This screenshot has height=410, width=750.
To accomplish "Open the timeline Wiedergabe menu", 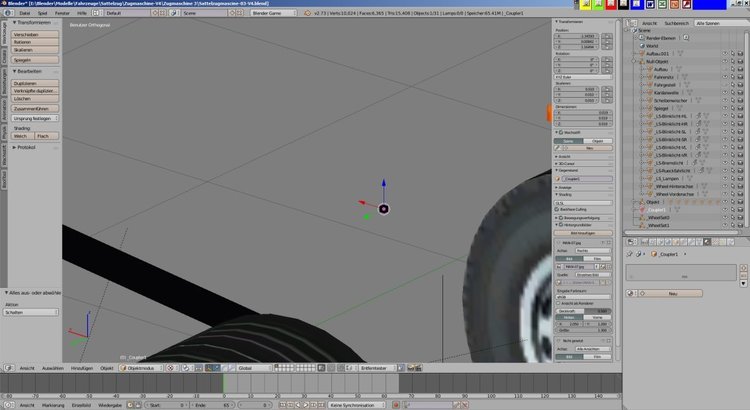I will [110, 405].
